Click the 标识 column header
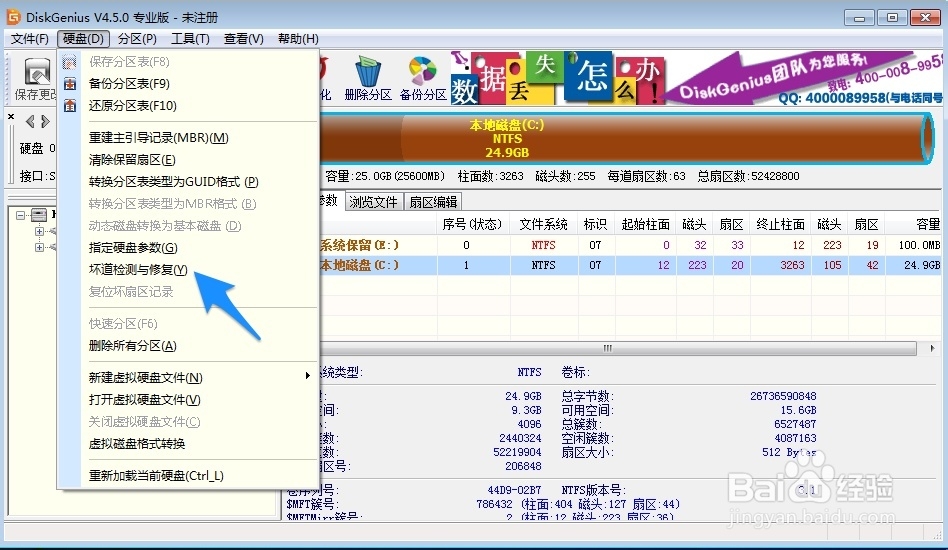 pos(596,224)
